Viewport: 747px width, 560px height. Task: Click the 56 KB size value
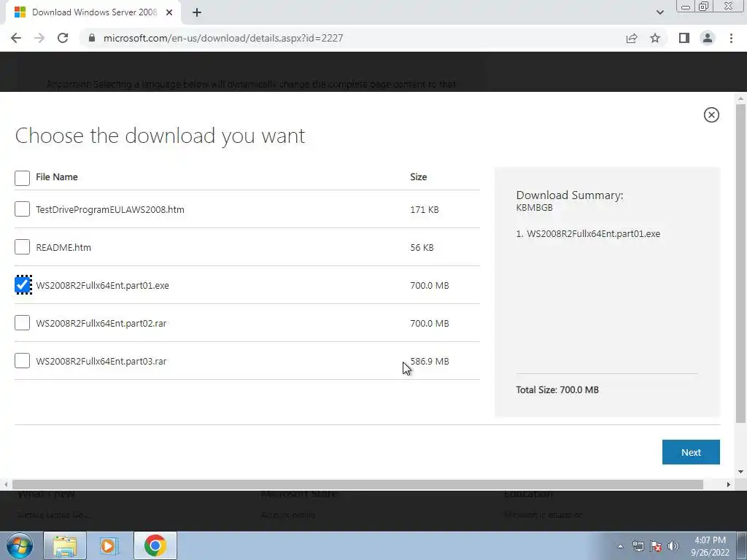click(422, 247)
